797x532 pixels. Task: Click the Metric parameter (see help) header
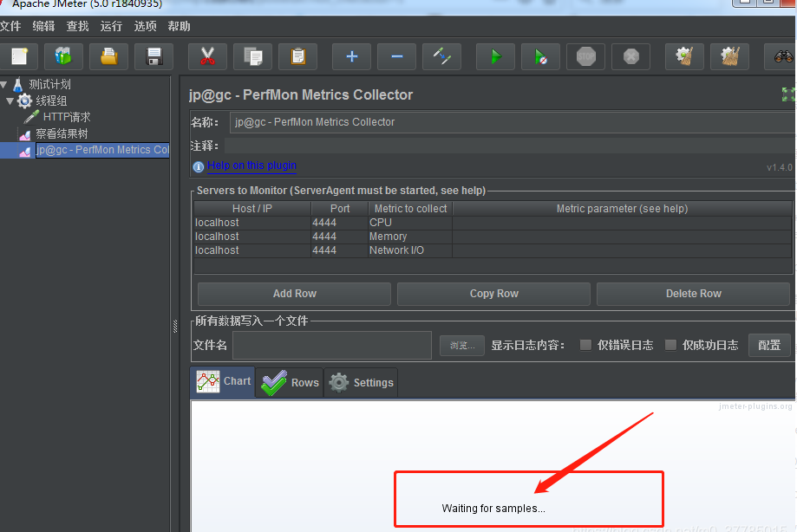pyautogui.click(x=622, y=209)
